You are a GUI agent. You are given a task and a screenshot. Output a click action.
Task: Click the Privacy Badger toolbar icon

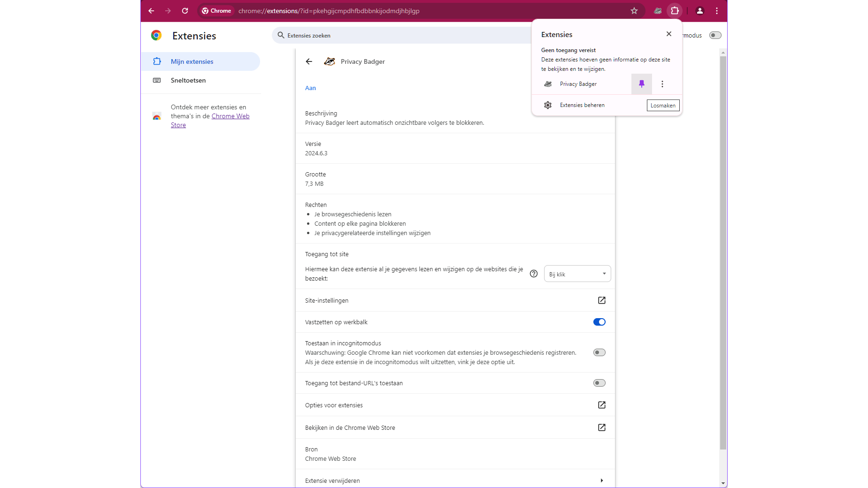click(x=658, y=11)
